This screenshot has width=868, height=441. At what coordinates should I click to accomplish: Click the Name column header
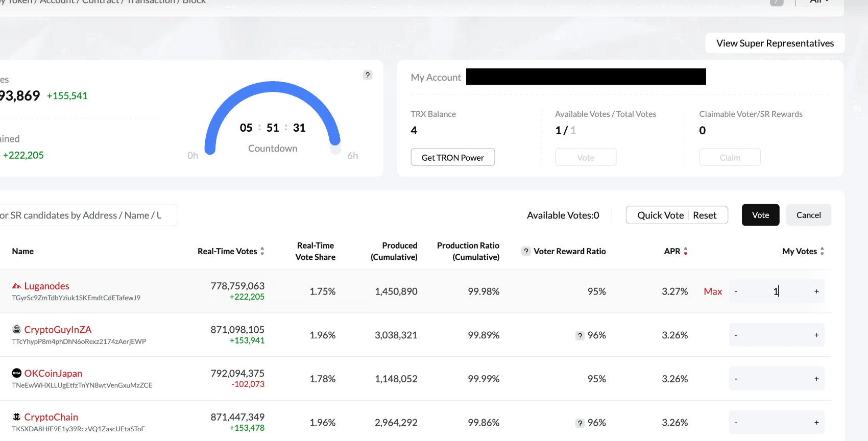tap(23, 251)
